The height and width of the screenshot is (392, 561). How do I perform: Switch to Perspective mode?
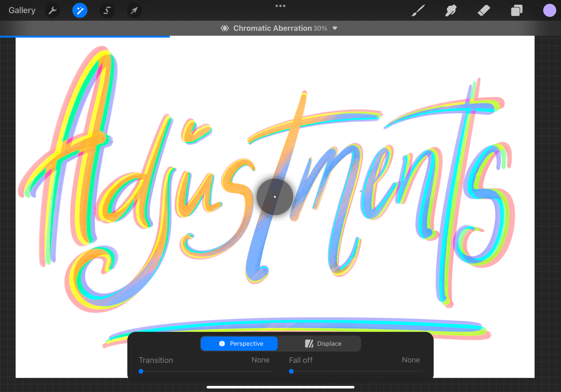[239, 344]
